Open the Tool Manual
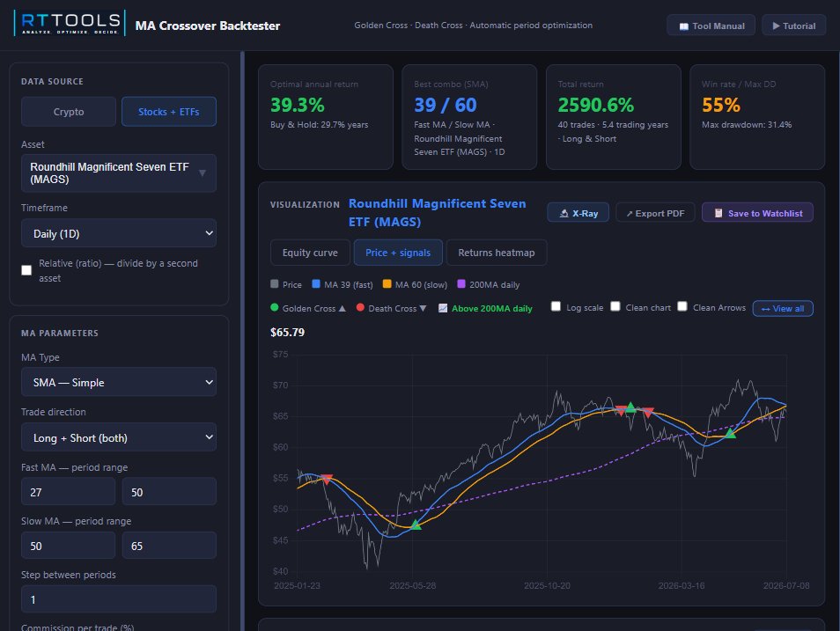Viewport: 840px width, 631px height. (711, 26)
